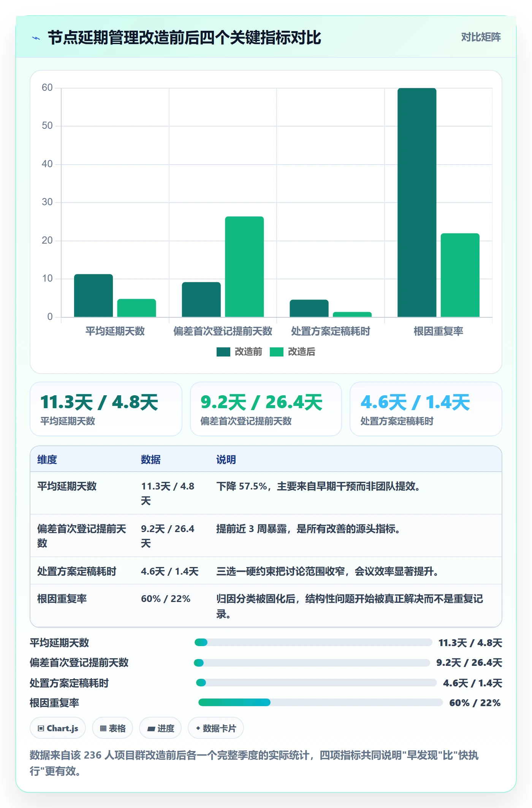
Task: Select the 数据卡片 tag
Action: [216, 728]
